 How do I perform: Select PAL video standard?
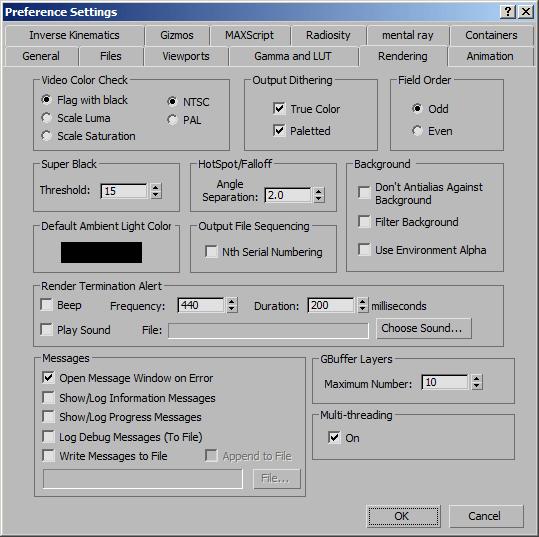coord(172,120)
